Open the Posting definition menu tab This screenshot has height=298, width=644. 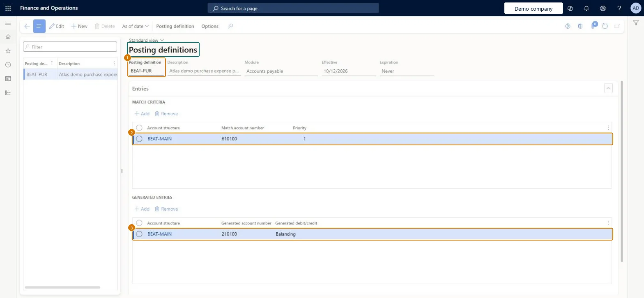(x=175, y=26)
